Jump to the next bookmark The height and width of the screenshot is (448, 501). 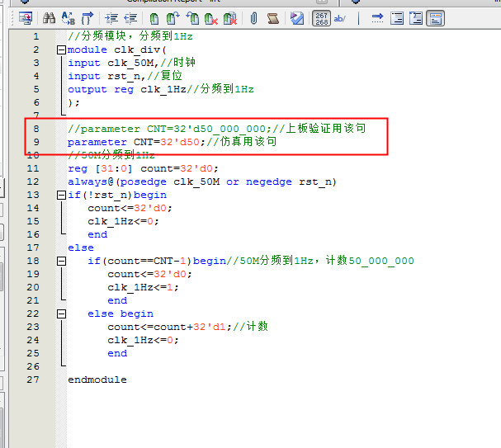click(173, 18)
